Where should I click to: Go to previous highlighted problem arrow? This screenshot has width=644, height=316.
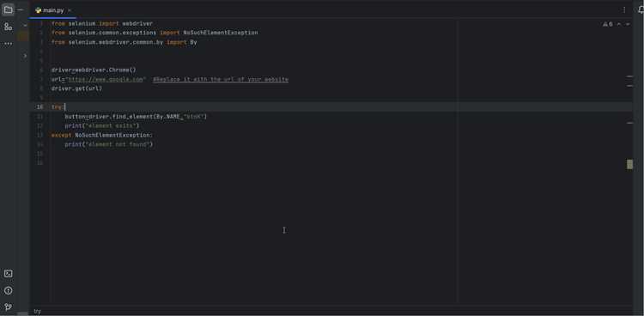coord(619,24)
